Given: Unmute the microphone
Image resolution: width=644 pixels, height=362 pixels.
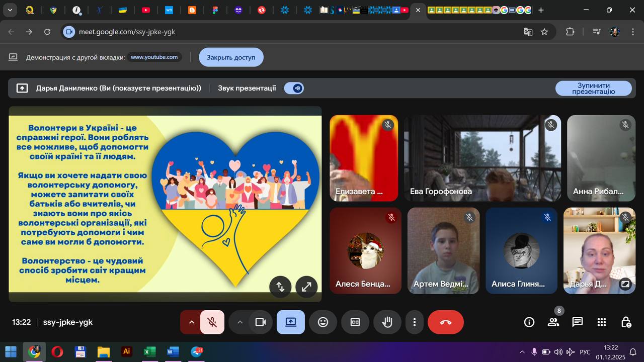Looking at the screenshot, I should (212, 322).
